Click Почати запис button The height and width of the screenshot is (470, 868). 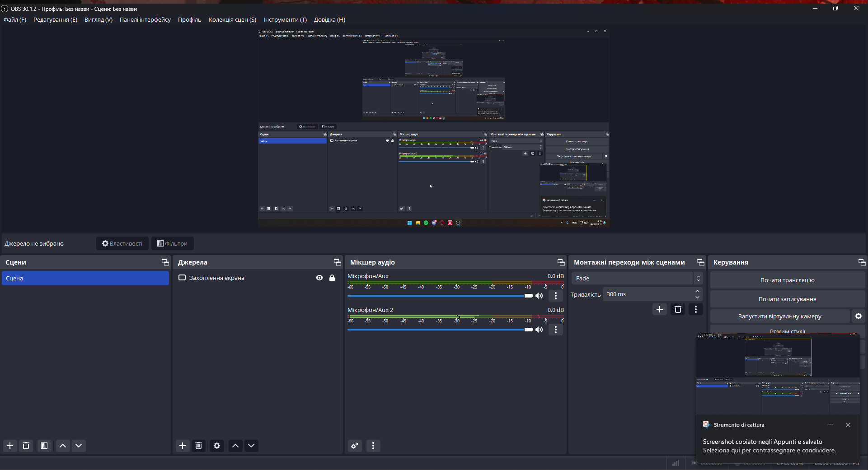[787, 299]
